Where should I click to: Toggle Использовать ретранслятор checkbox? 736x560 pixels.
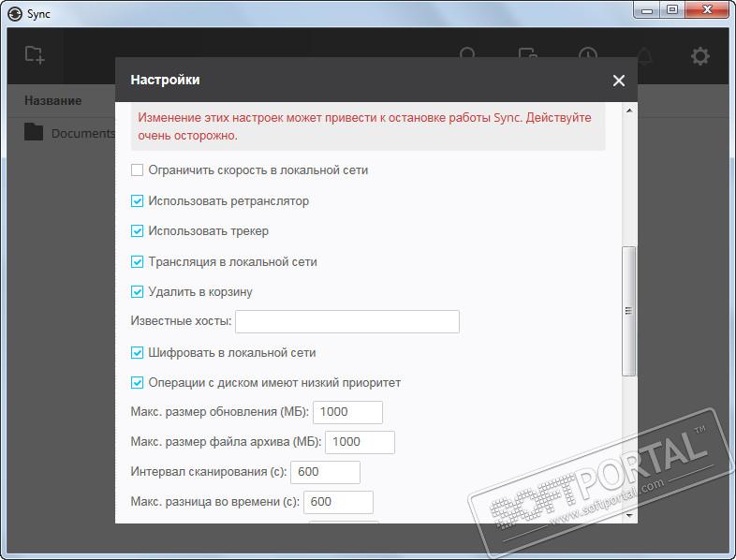[137, 201]
